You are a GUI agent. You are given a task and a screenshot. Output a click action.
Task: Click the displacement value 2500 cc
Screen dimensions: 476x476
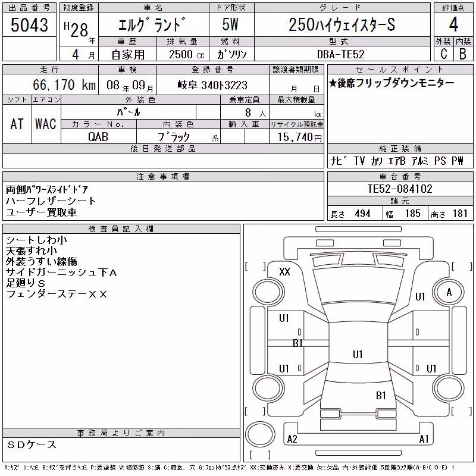tap(187, 55)
